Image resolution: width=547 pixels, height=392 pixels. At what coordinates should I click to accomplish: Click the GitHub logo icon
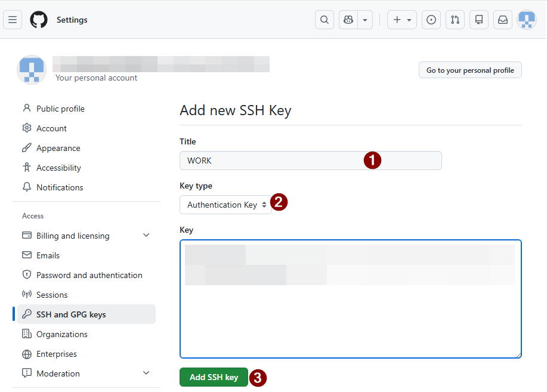pos(39,20)
